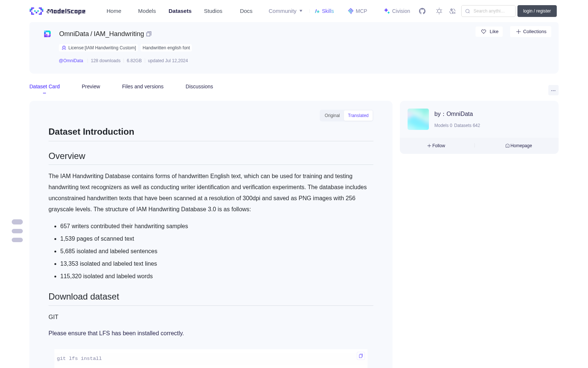Open the three-dots more options menu

553,90
